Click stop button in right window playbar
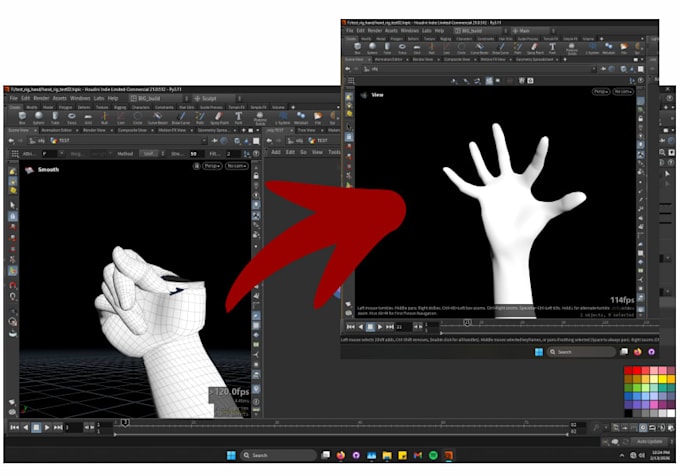This screenshot has height=476, width=680. pyautogui.click(x=370, y=327)
